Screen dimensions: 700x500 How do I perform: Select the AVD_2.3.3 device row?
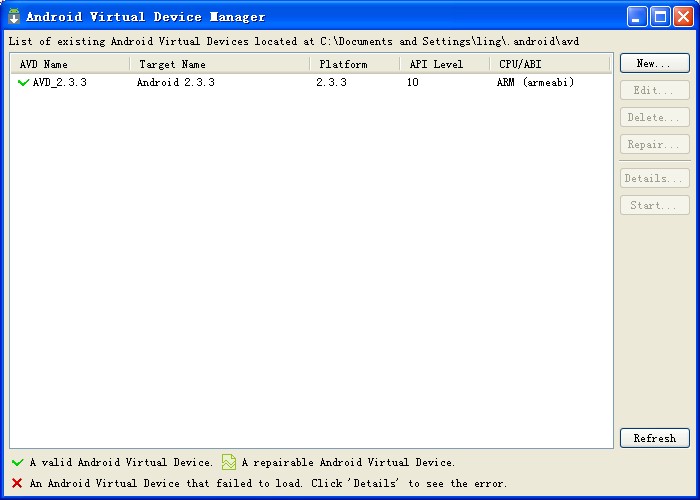[311, 82]
